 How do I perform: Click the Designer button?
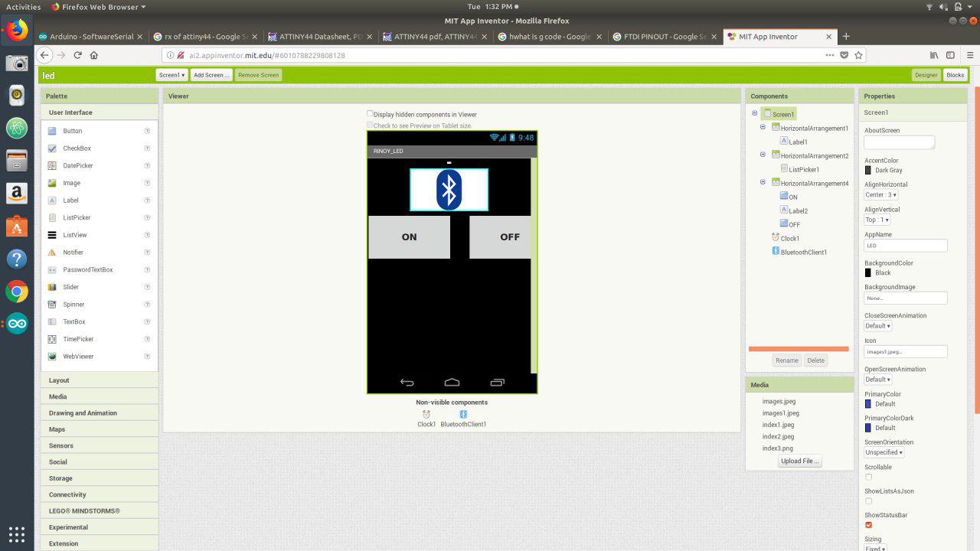(926, 75)
